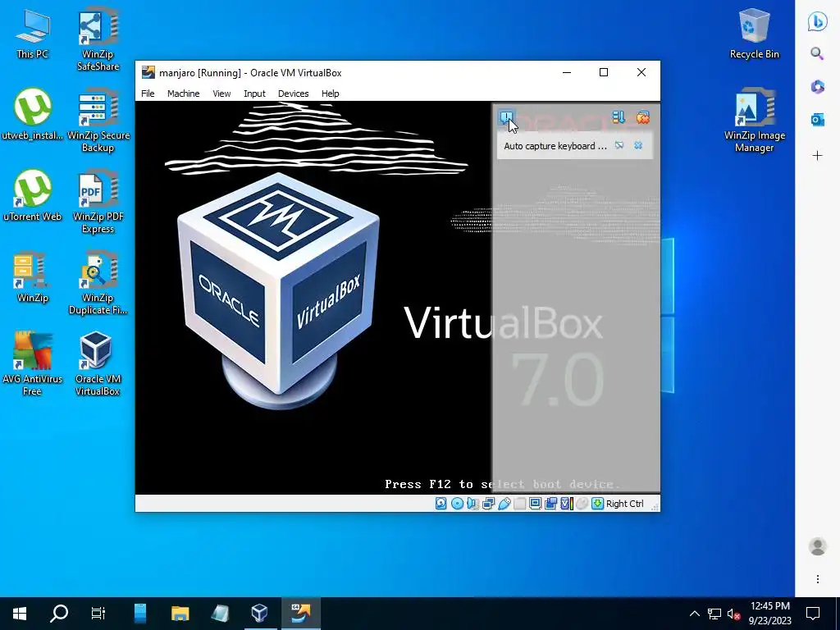840x630 pixels.
Task: Select the uTorrent Web desktop shortcut
Action: click(32, 195)
